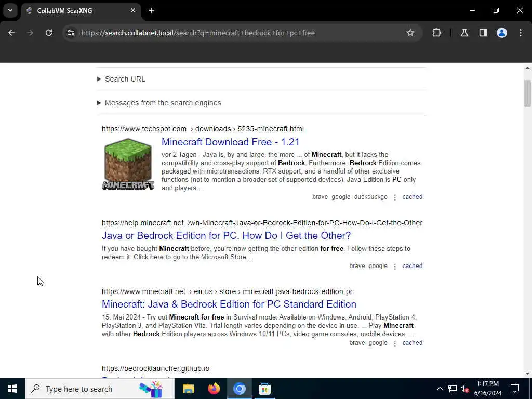Show hidden system tray icons
The width and height of the screenshot is (532, 399).
[440, 389]
